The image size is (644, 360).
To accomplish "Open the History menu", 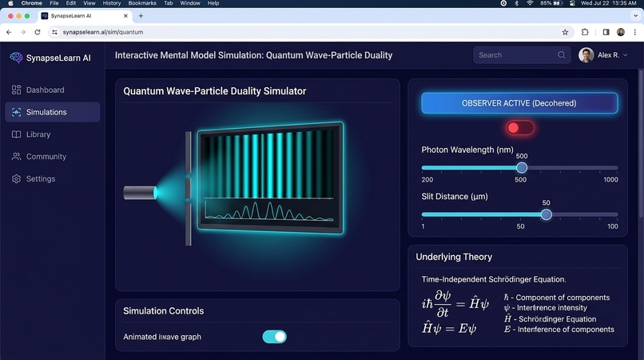I will pyautogui.click(x=112, y=3).
